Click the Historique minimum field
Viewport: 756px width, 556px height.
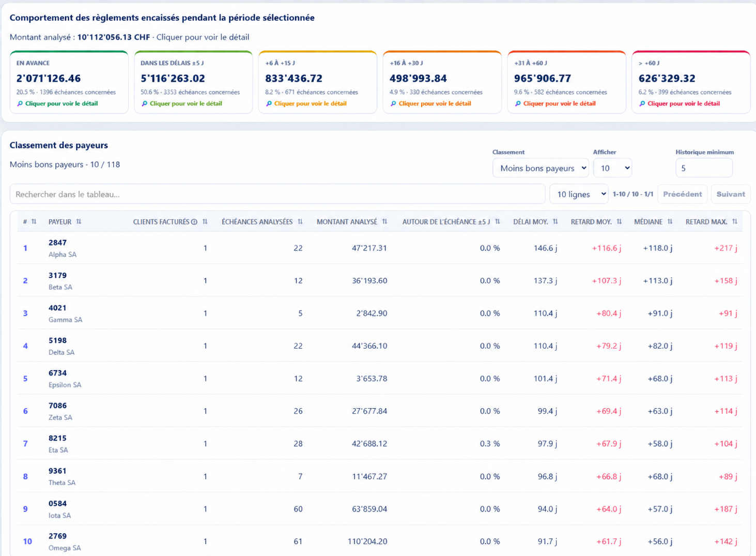(704, 168)
